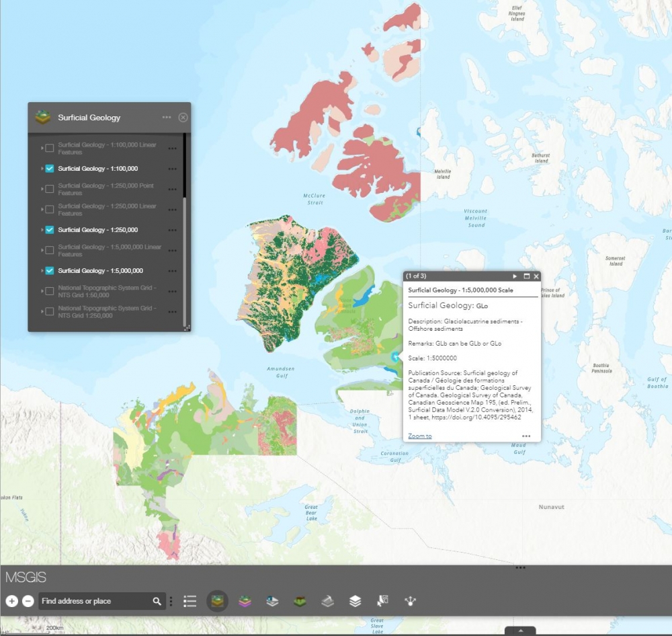Open popup more actions ellipsis
This screenshot has height=636, width=672.
(x=526, y=436)
